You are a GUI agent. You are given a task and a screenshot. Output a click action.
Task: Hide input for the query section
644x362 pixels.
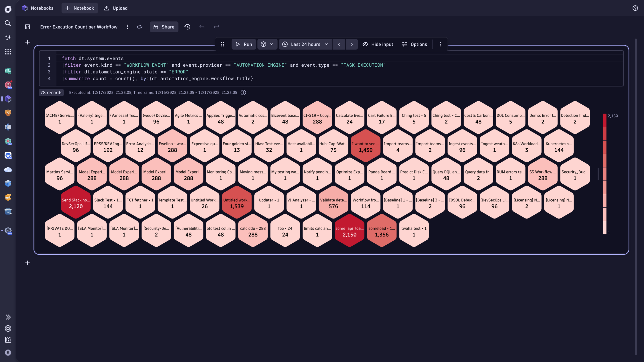pyautogui.click(x=378, y=44)
